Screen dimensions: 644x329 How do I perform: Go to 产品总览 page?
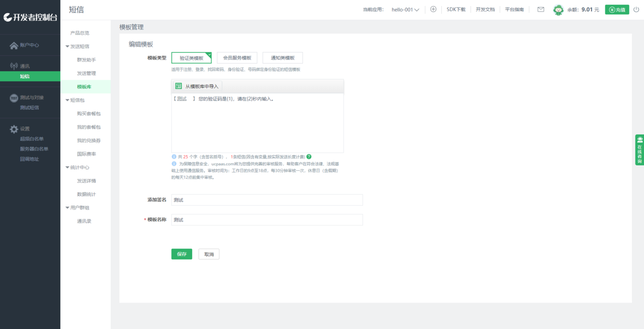click(79, 33)
